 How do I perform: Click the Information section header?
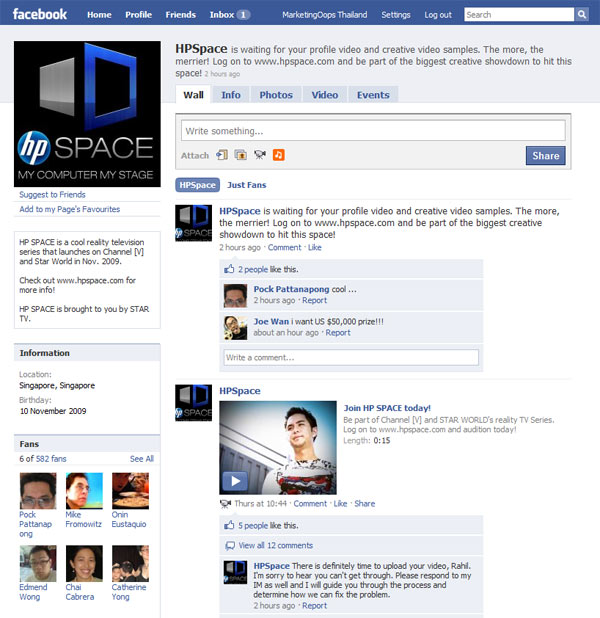click(x=87, y=353)
